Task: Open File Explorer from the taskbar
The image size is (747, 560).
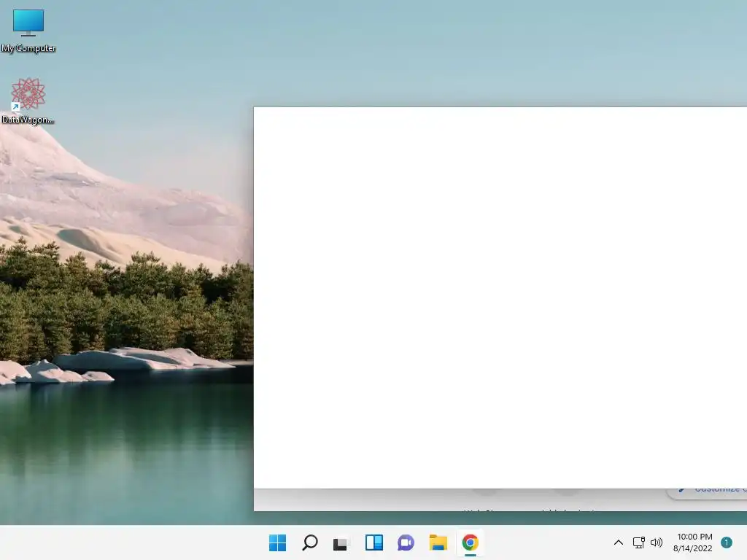Action: 438,542
